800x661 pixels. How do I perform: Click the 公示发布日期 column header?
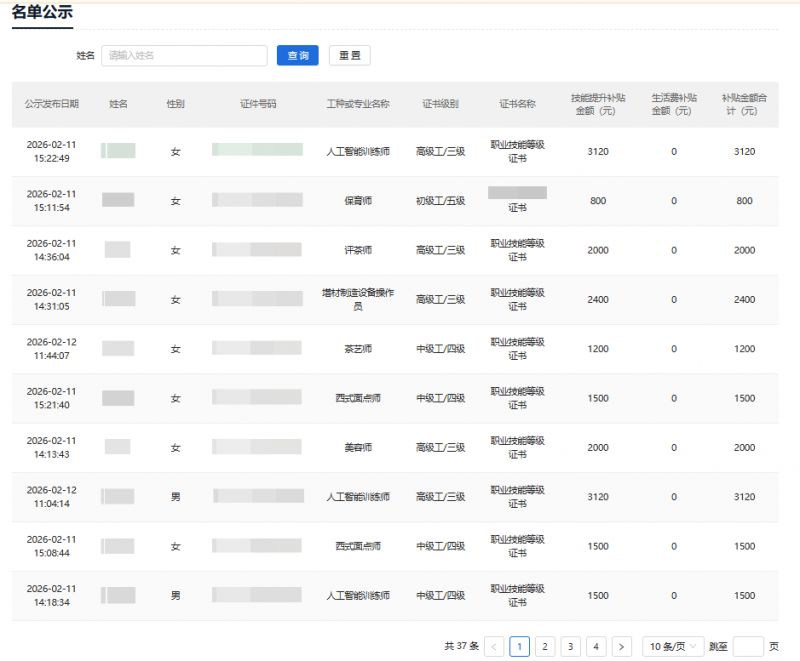[x=52, y=104]
